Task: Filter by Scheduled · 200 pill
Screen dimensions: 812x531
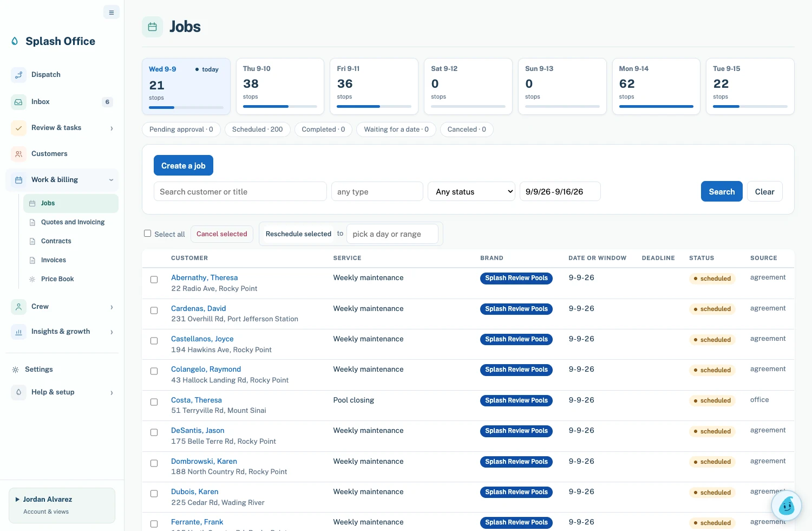Action: (258, 129)
